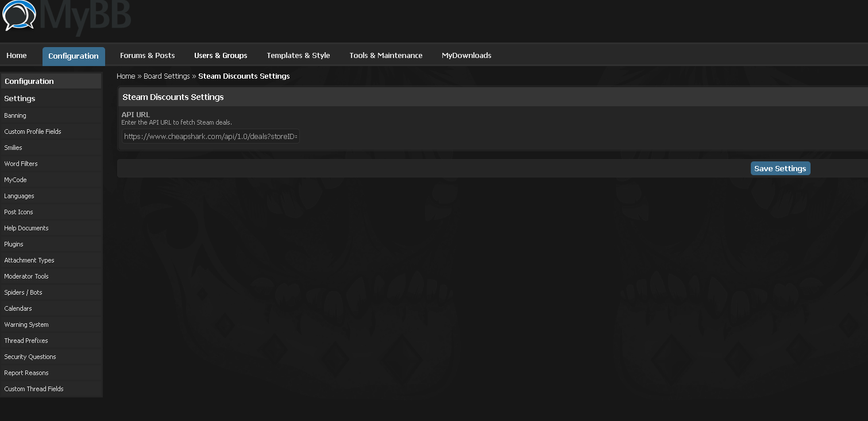The width and height of the screenshot is (868, 421).
Task: Open Tools & Maintenance tab
Action: pos(385,56)
